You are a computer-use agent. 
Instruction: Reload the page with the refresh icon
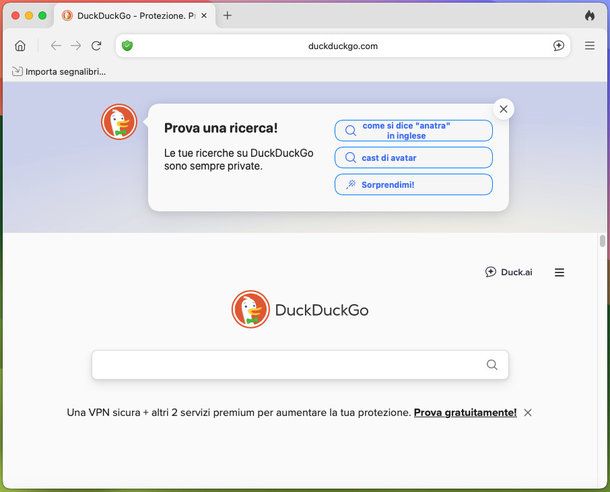[x=96, y=46]
